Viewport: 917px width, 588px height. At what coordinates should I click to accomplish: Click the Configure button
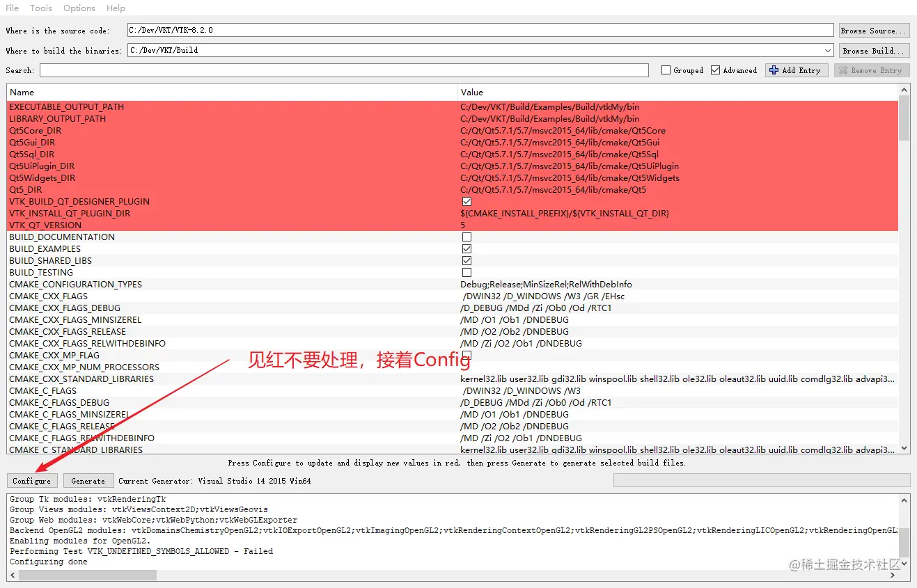coord(32,481)
